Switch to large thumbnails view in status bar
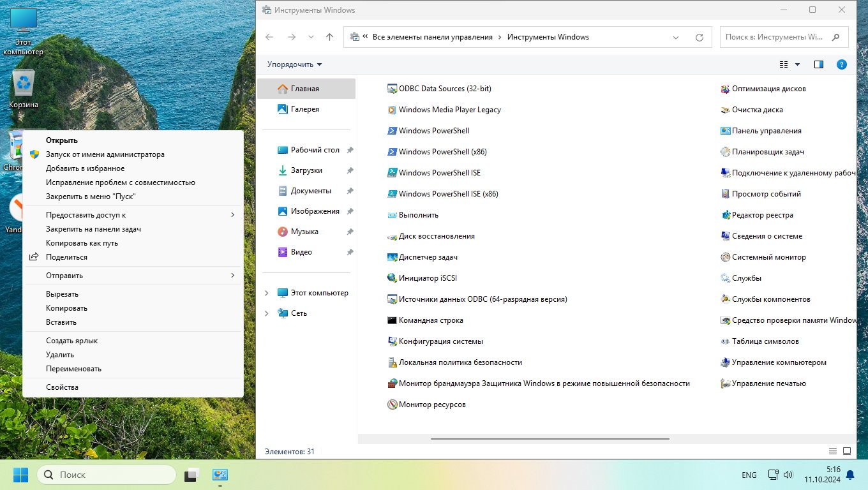Viewport: 868px width, 490px height. click(847, 451)
